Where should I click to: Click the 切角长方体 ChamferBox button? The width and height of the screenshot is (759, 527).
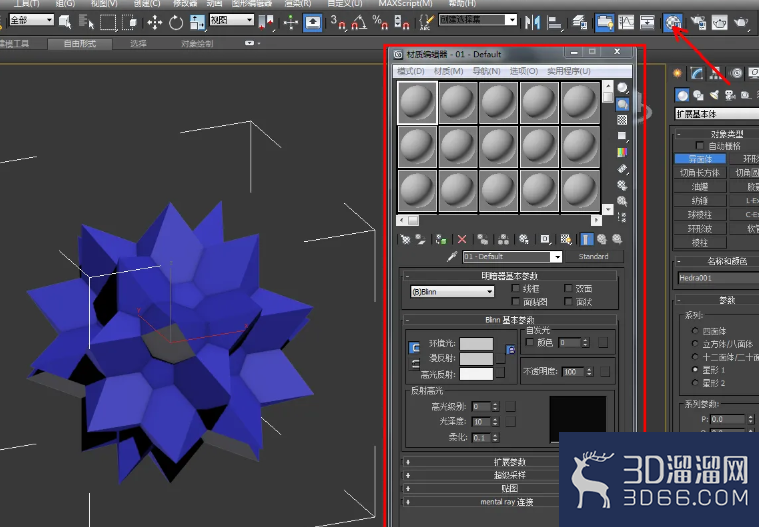(700, 173)
